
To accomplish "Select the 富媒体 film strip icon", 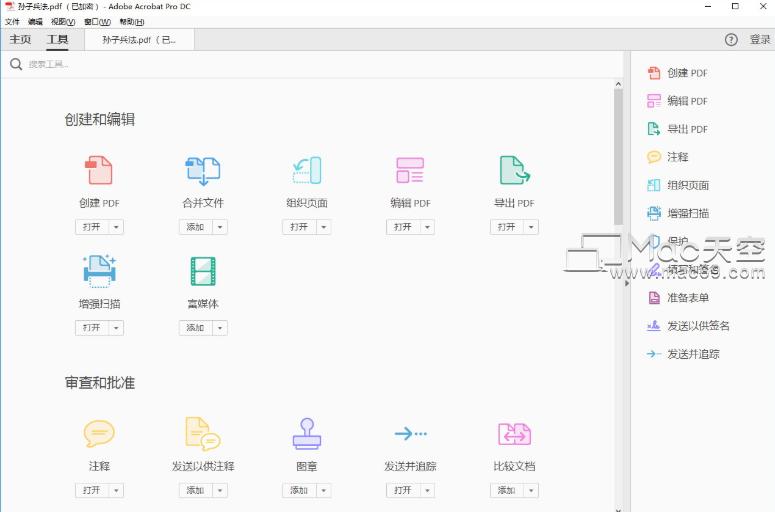I will point(203,271).
